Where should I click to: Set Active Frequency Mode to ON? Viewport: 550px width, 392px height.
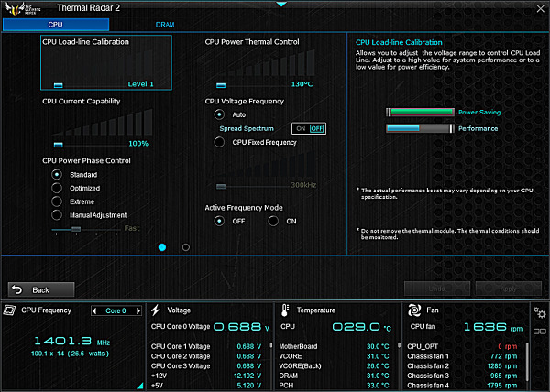pyautogui.click(x=273, y=221)
